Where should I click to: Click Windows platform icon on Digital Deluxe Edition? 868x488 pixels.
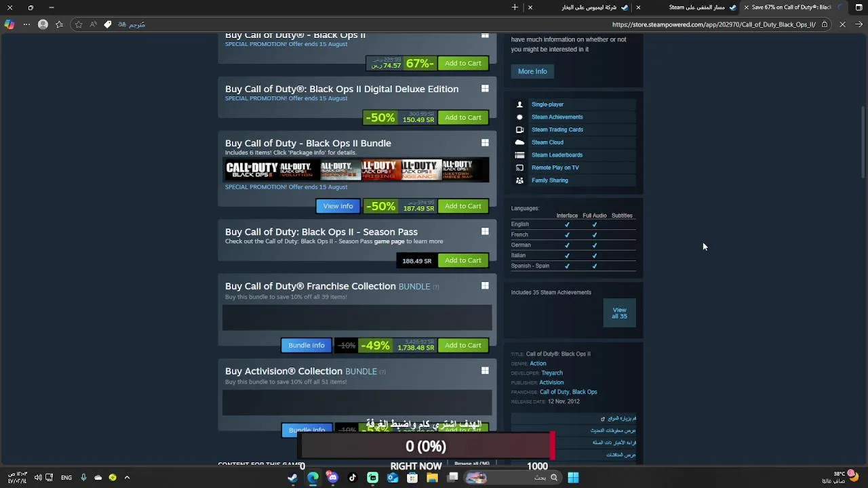pyautogui.click(x=485, y=89)
